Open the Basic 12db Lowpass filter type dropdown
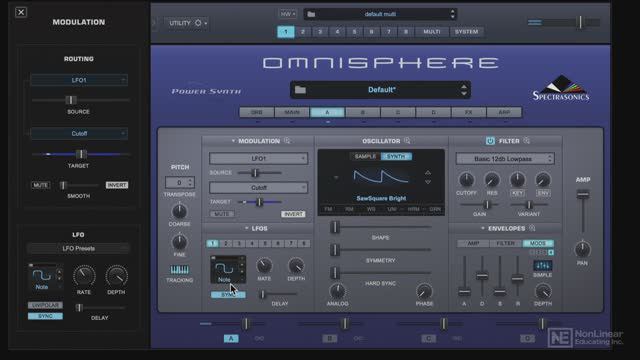 click(x=505, y=159)
